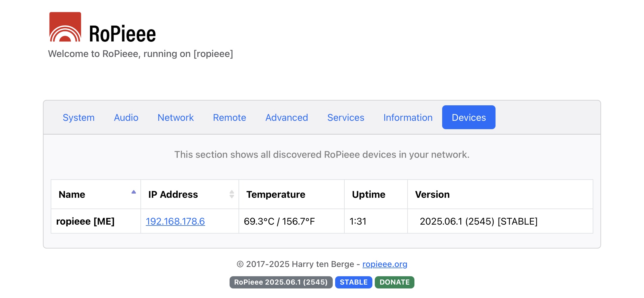644x298 pixels.
Task: Click the RoPieee 2025.06.1 (2545) version badge
Action: (281, 282)
